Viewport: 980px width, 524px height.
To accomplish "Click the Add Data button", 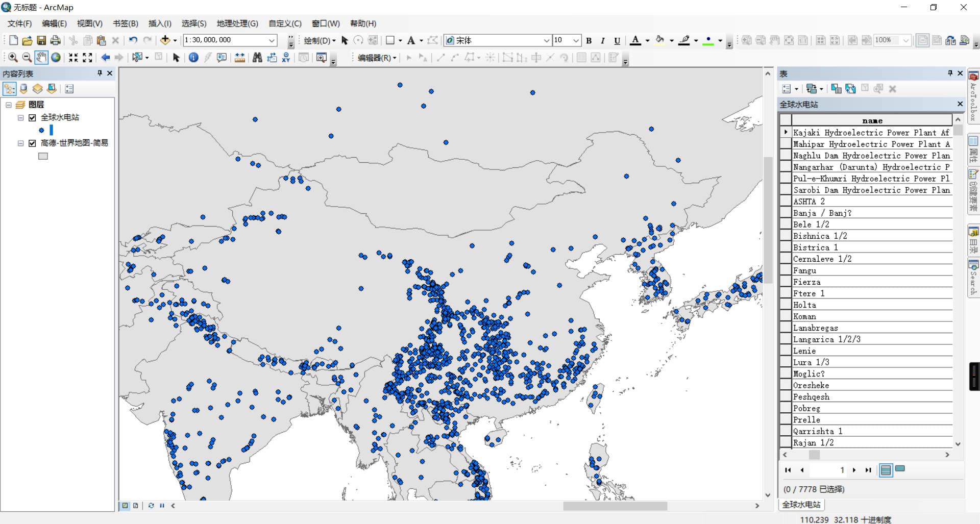I will 165,40.
